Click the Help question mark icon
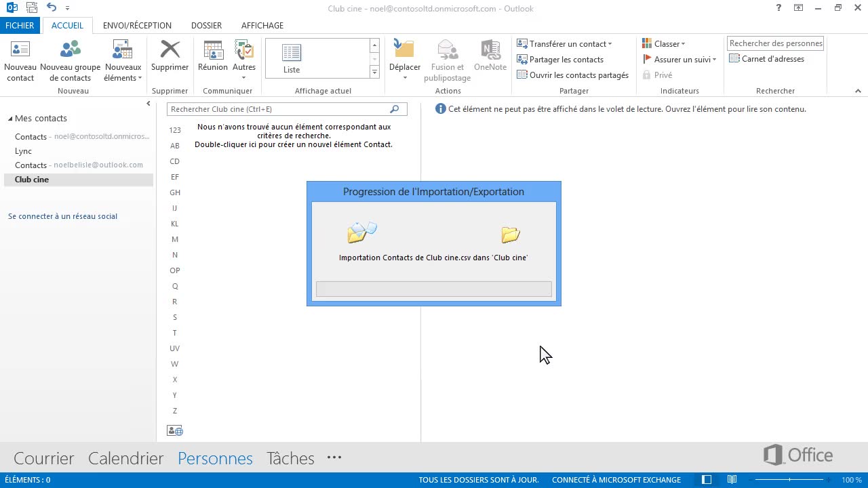 pyautogui.click(x=778, y=7)
